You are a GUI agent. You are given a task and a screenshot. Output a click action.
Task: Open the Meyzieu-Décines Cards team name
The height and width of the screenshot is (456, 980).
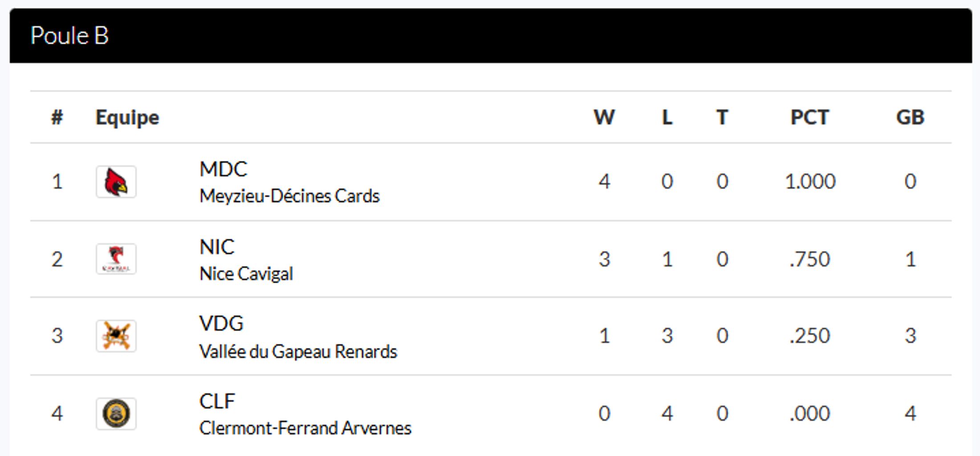point(289,196)
